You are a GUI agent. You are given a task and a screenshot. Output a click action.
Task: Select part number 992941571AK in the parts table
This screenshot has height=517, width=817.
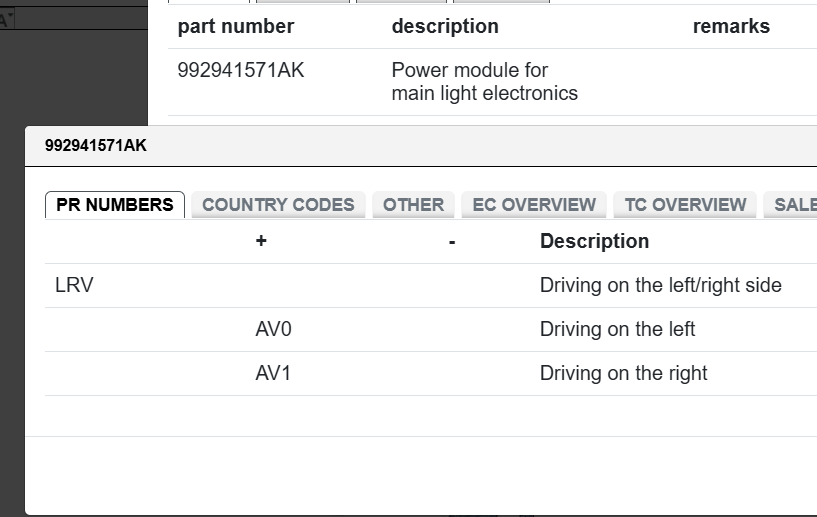[241, 71]
